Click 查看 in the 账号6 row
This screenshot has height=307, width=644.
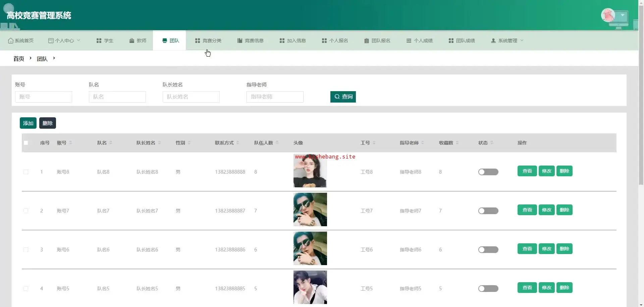[527, 249]
